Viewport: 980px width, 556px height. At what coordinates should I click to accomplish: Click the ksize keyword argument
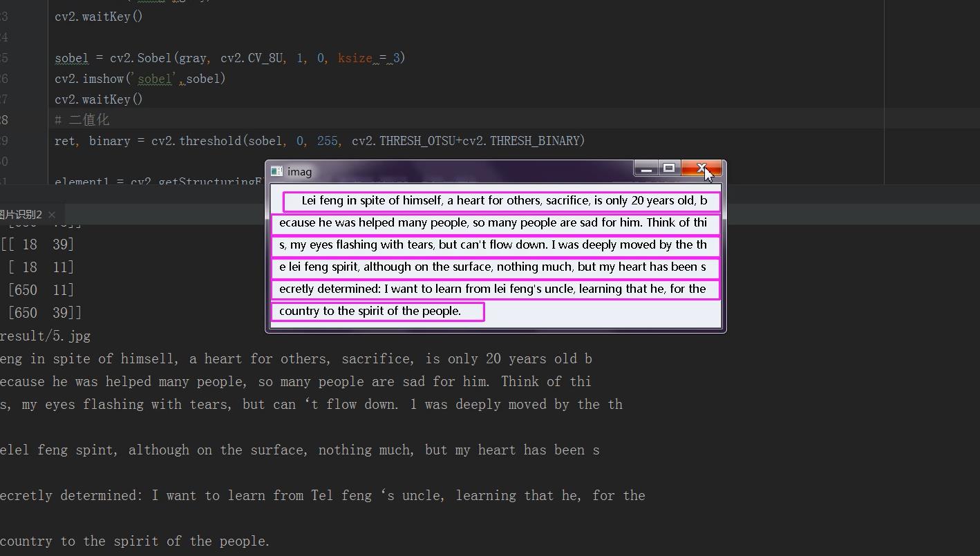tap(355, 58)
